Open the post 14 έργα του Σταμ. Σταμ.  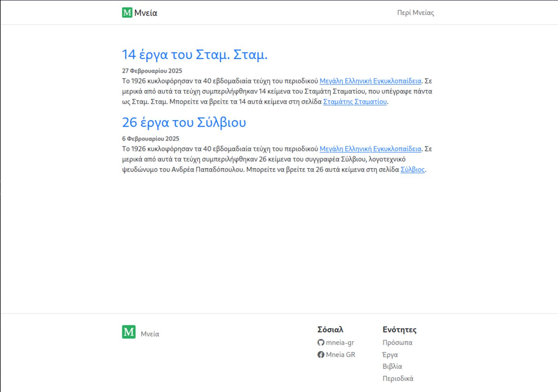[195, 54]
